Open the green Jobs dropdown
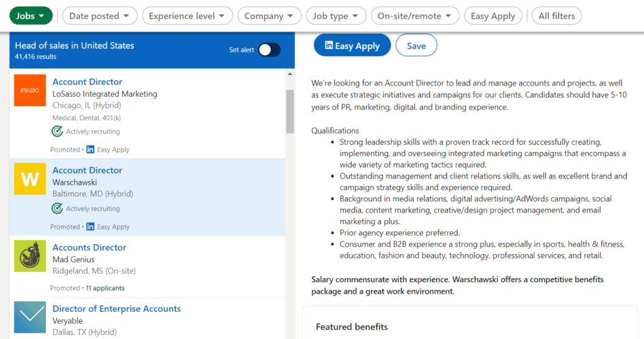 tap(31, 16)
